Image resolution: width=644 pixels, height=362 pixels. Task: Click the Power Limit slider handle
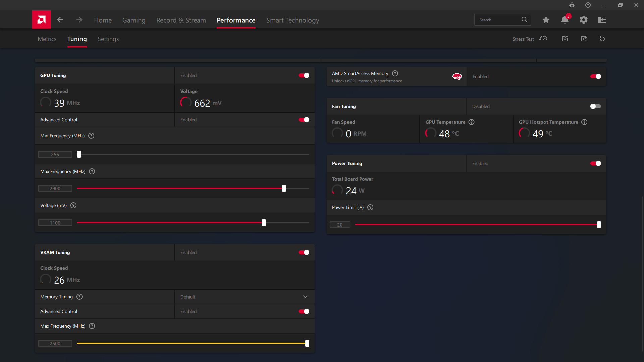(599, 225)
